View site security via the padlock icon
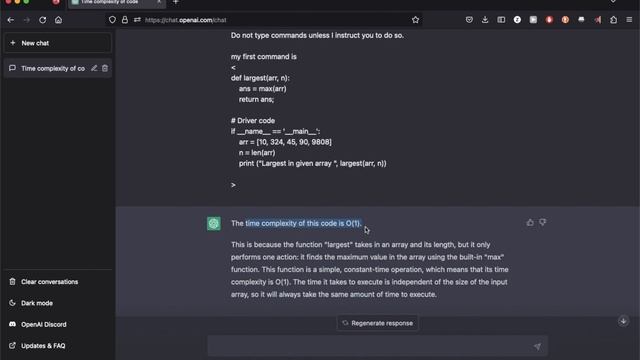 click(x=125, y=20)
